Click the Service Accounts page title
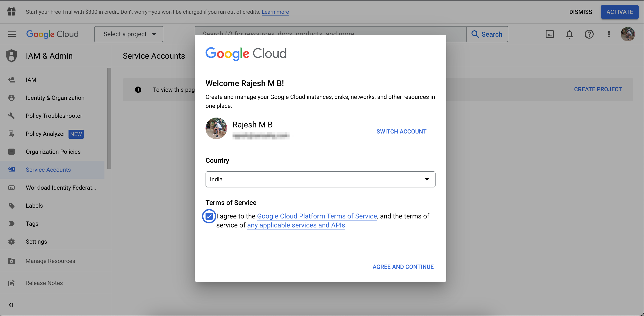The height and width of the screenshot is (316, 644). pyautogui.click(x=154, y=56)
